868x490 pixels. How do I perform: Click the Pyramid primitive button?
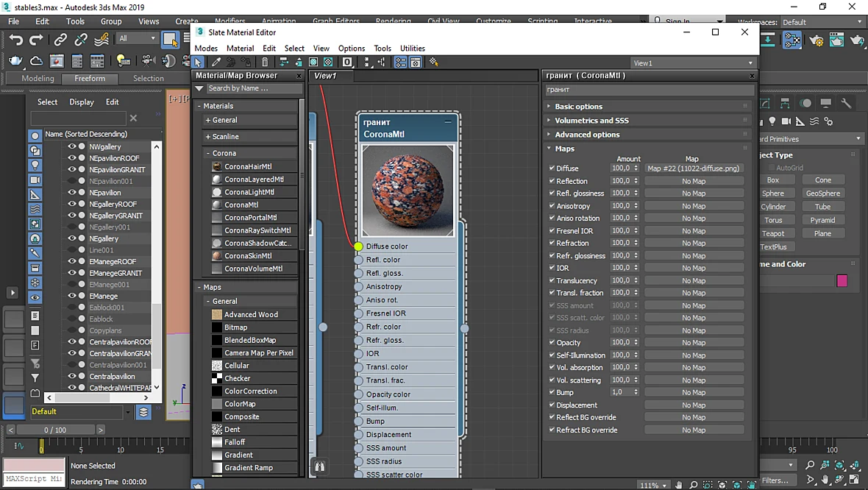click(822, 220)
